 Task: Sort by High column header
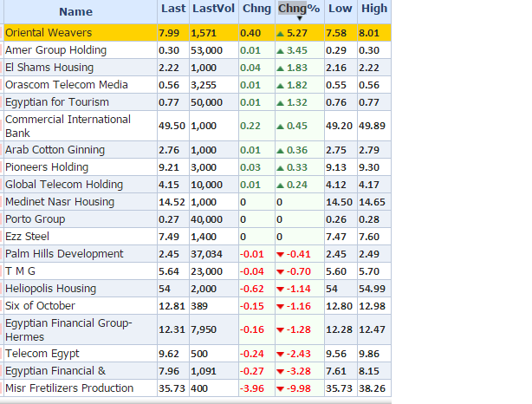[x=374, y=9]
